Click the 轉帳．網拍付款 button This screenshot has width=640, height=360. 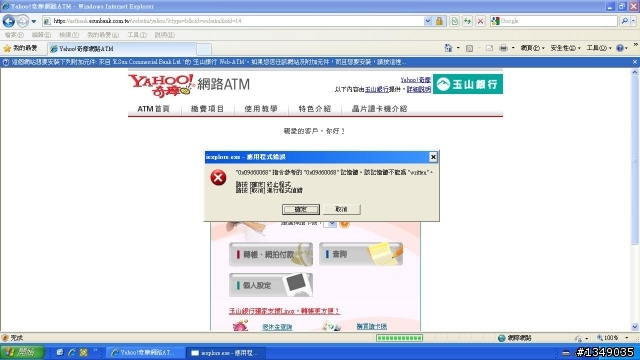(271, 254)
